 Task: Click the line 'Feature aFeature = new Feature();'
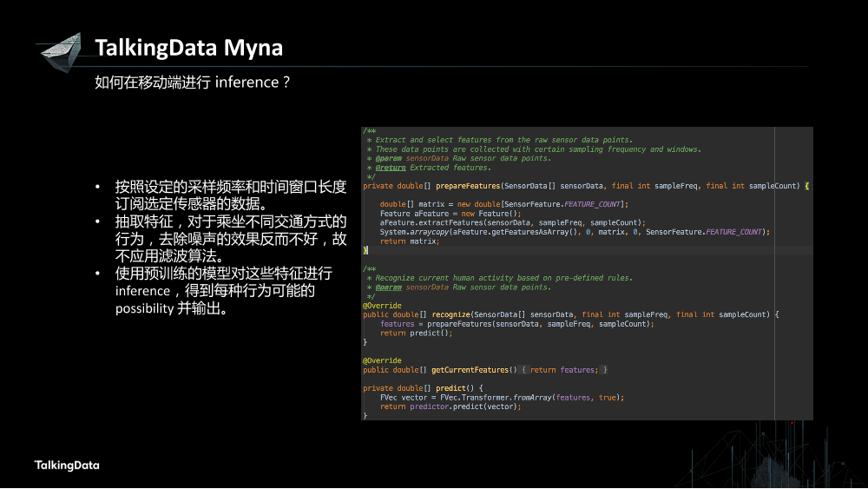click(450, 214)
